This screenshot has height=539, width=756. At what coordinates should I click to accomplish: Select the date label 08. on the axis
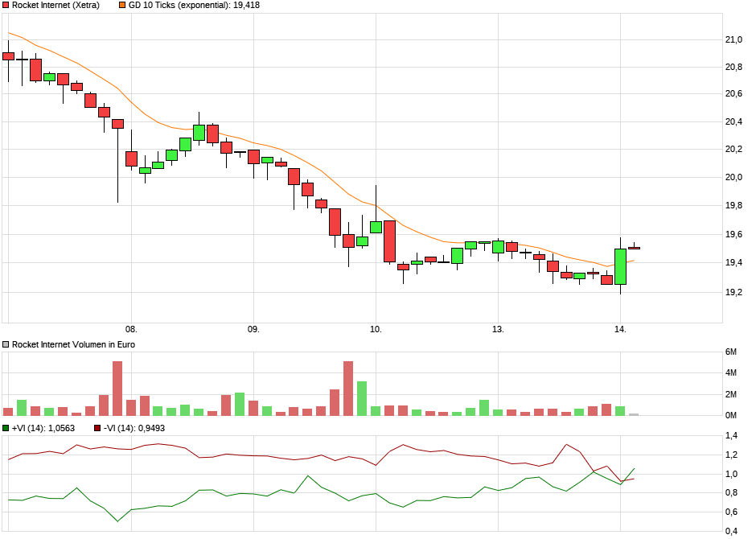pos(133,329)
